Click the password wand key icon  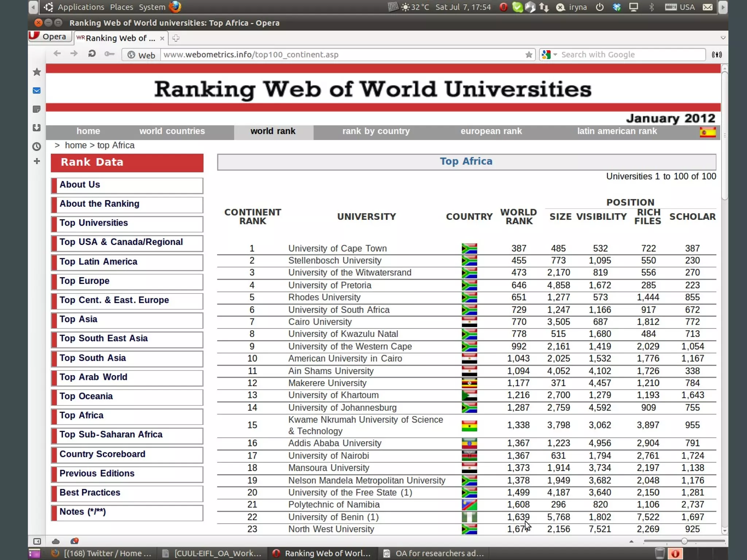109,54
